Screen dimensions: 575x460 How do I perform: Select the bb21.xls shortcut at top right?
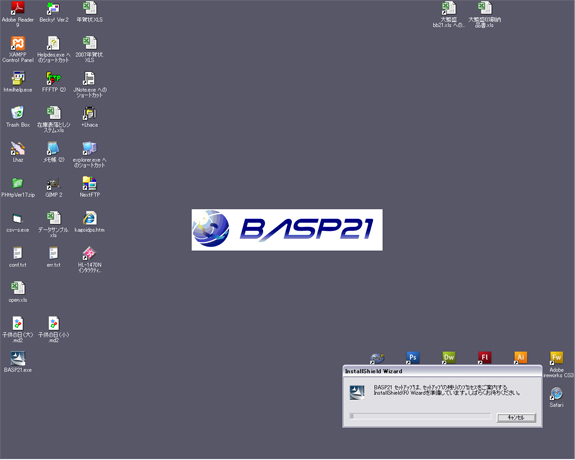coord(448,8)
